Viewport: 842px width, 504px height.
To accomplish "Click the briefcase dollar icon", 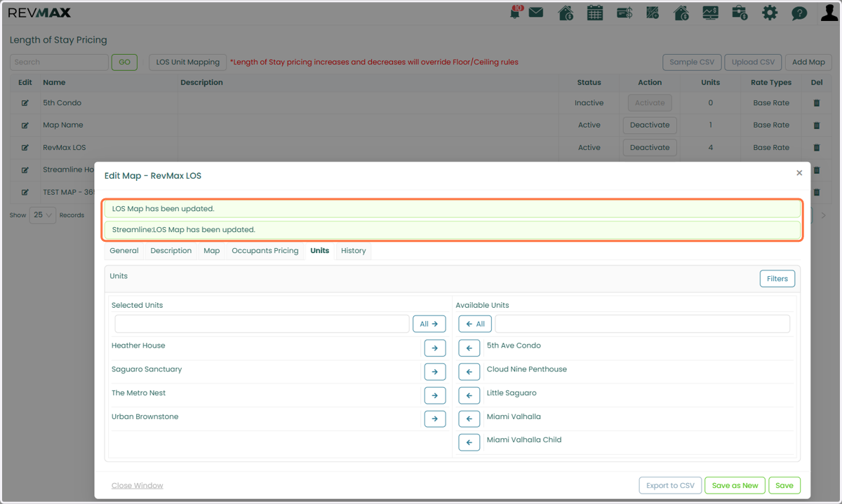I will (740, 13).
